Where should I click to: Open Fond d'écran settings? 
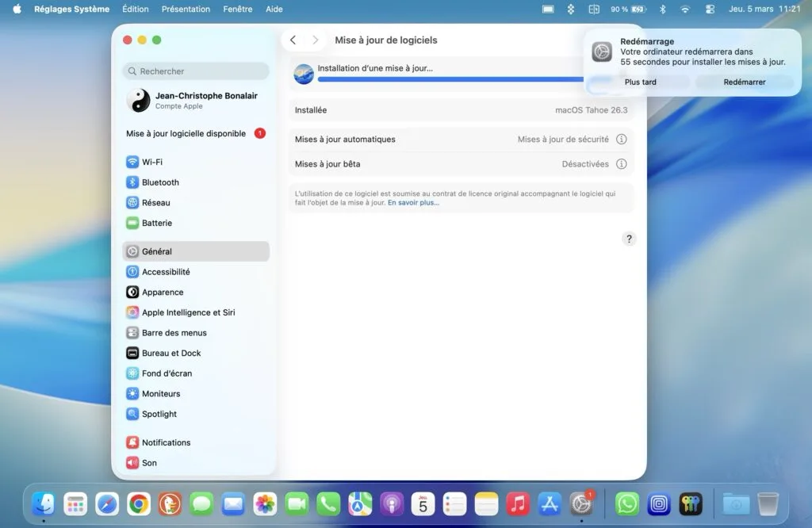coord(196,373)
